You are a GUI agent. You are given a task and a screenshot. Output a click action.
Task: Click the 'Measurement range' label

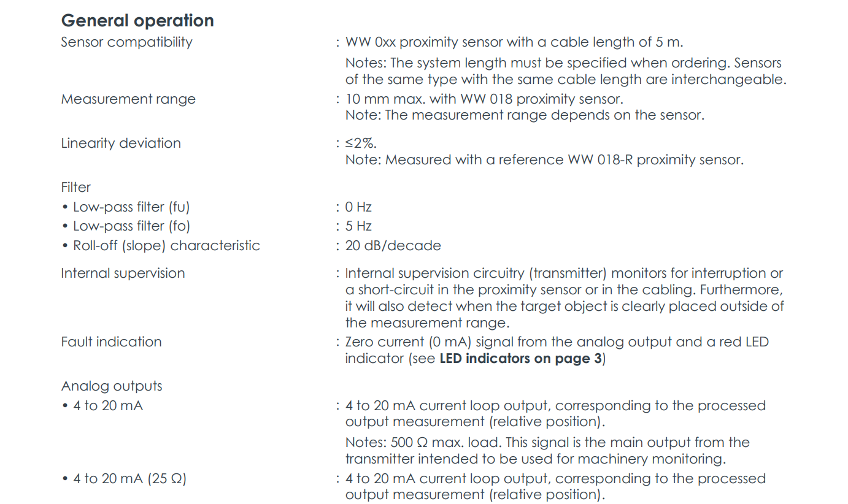pyautogui.click(x=128, y=99)
